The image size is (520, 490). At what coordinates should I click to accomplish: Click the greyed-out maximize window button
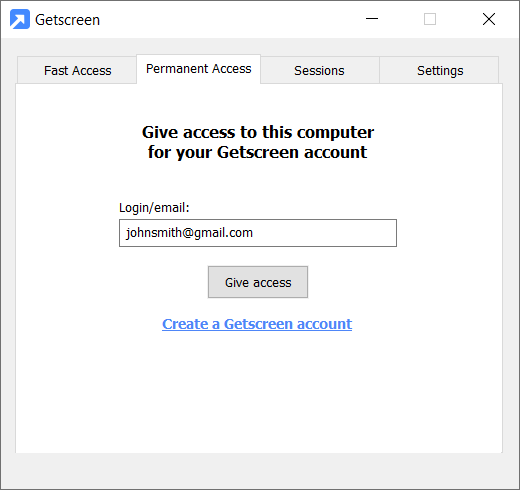430,19
